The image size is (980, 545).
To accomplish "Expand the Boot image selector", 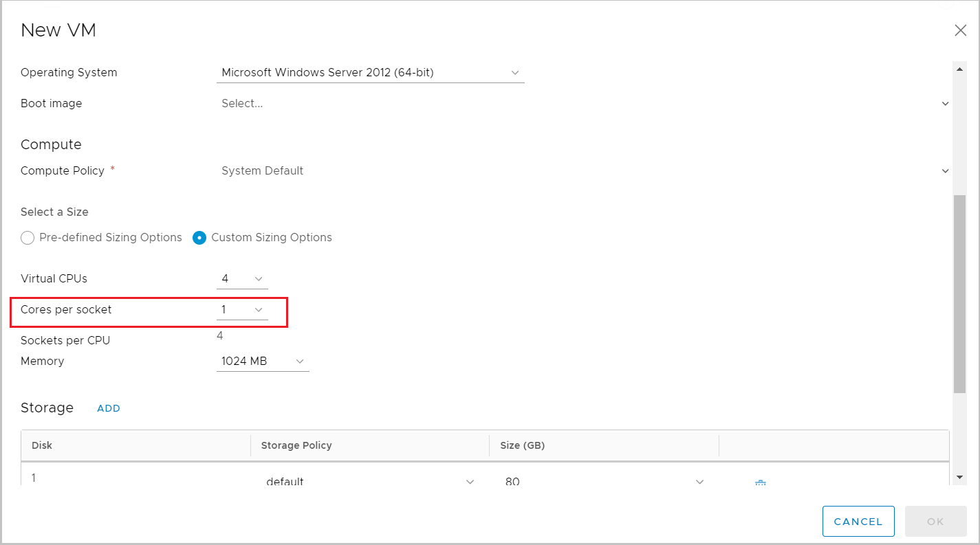I will pos(945,104).
